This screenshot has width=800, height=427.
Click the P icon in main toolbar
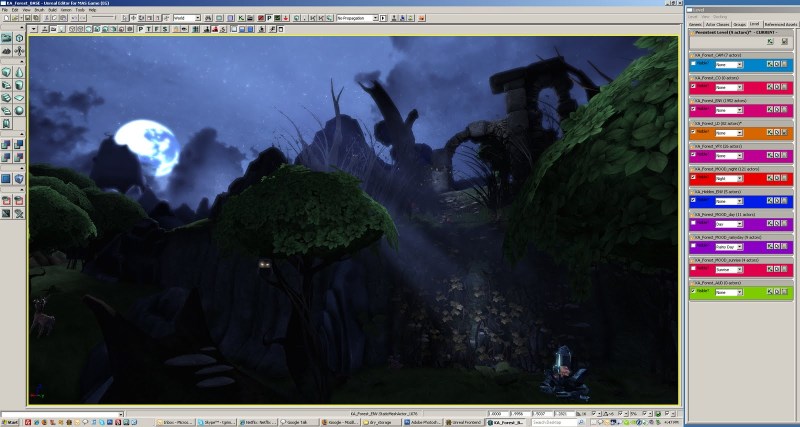269,18
